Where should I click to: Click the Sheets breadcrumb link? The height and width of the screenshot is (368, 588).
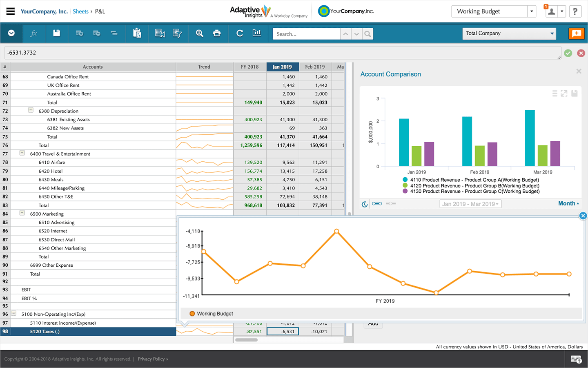pyautogui.click(x=80, y=11)
